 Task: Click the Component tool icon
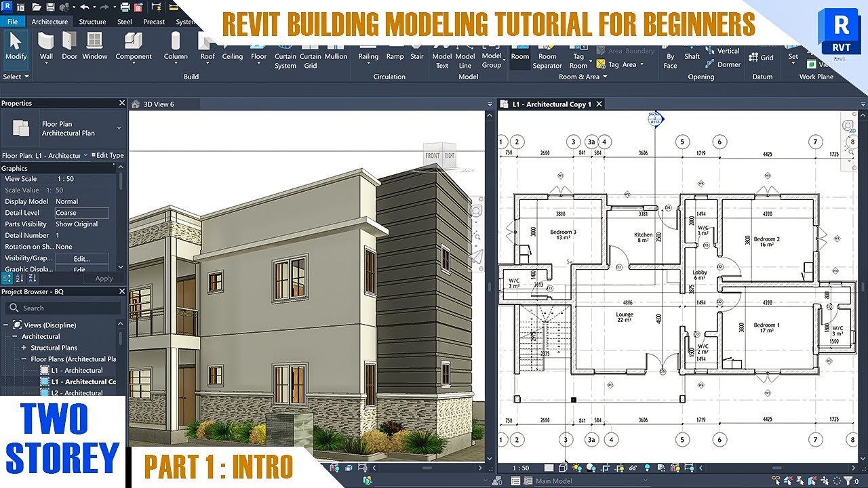(134, 41)
